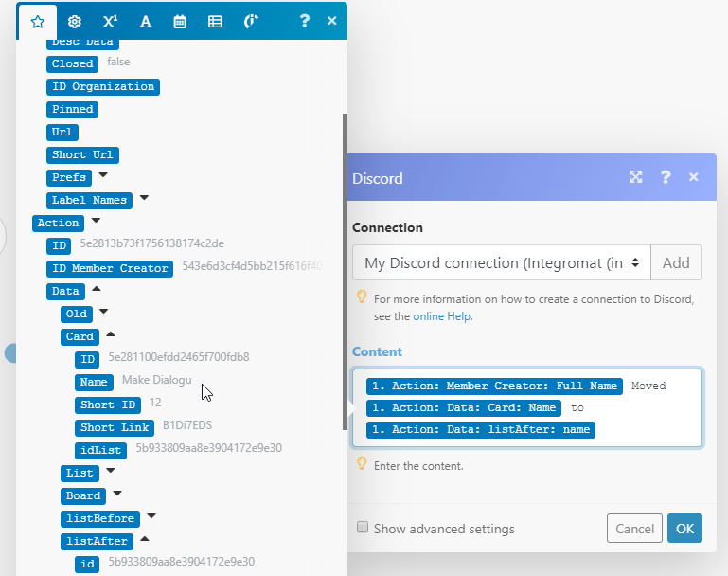Insert the Card variable
Image resolution: width=728 pixels, height=576 pixels.
(x=80, y=336)
